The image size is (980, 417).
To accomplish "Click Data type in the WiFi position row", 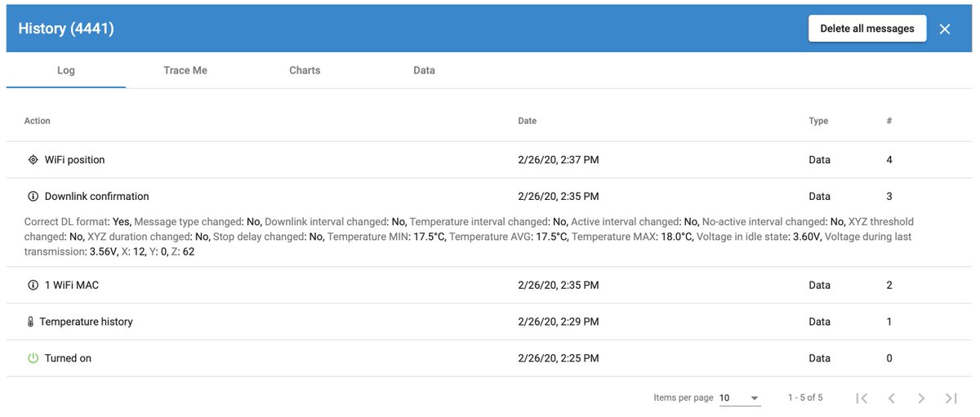I will click(820, 160).
